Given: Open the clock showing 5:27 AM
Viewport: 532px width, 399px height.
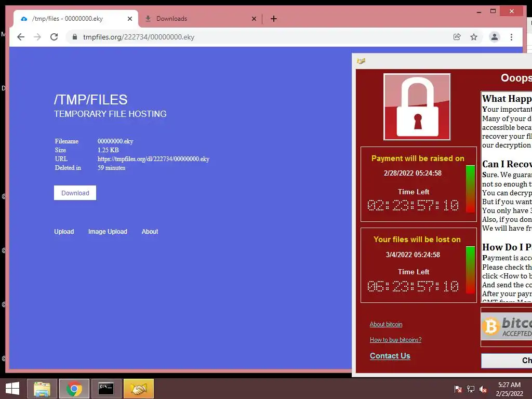Looking at the screenshot, I should 509,389.
